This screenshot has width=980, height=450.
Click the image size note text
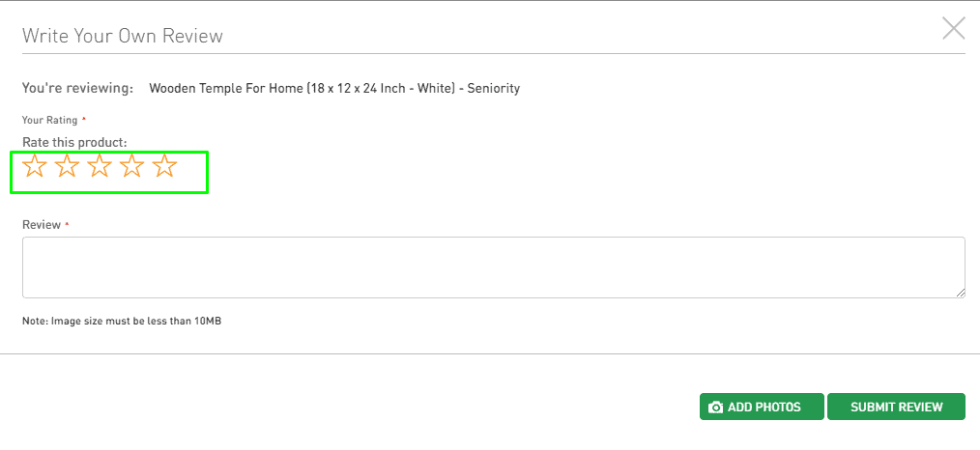pos(122,322)
